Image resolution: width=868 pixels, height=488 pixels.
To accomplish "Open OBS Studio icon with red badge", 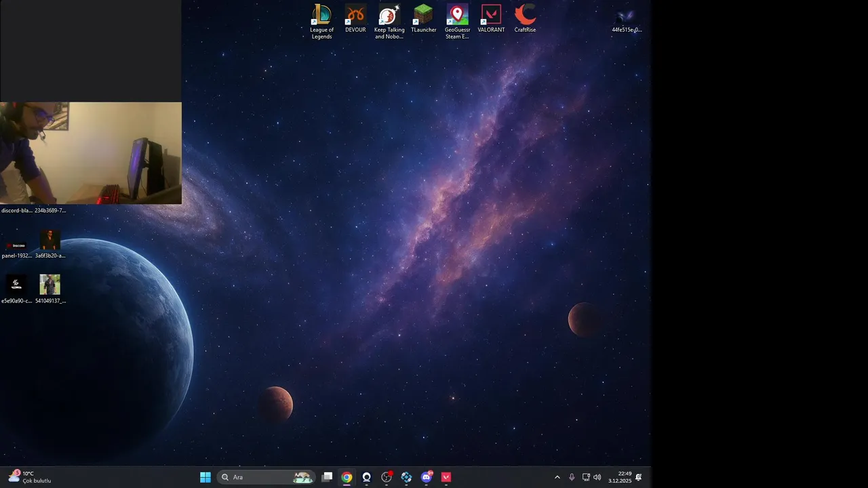I will coord(387,477).
